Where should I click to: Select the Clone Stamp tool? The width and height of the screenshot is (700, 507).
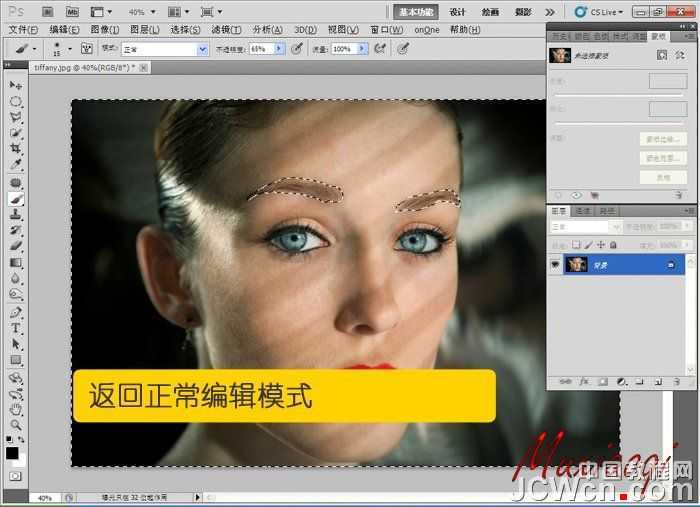point(16,215)
